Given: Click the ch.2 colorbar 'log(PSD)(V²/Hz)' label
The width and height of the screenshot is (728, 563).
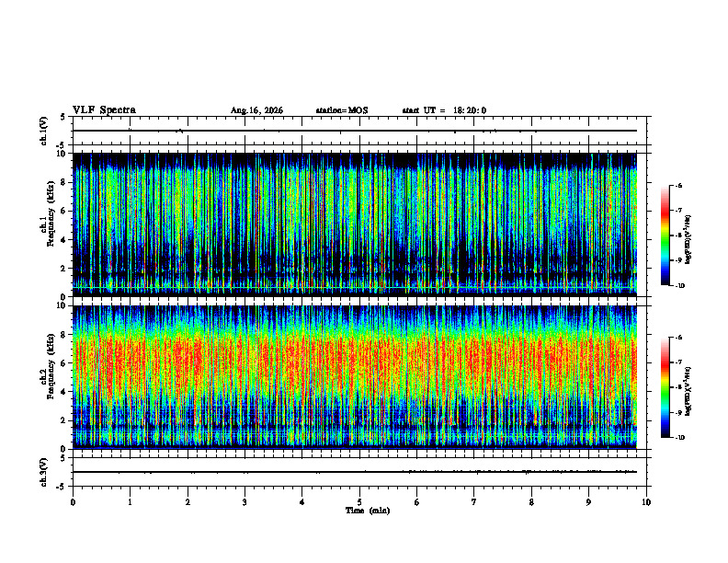Looking at the screenshot, I should [688, 391].
